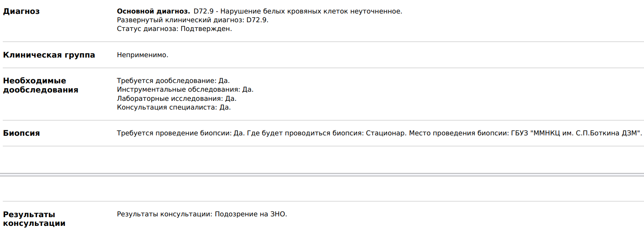This screenshot has width=644, height=235.
Task: Click Лабораторные исследования: Да line
Action: pos(177,98)
